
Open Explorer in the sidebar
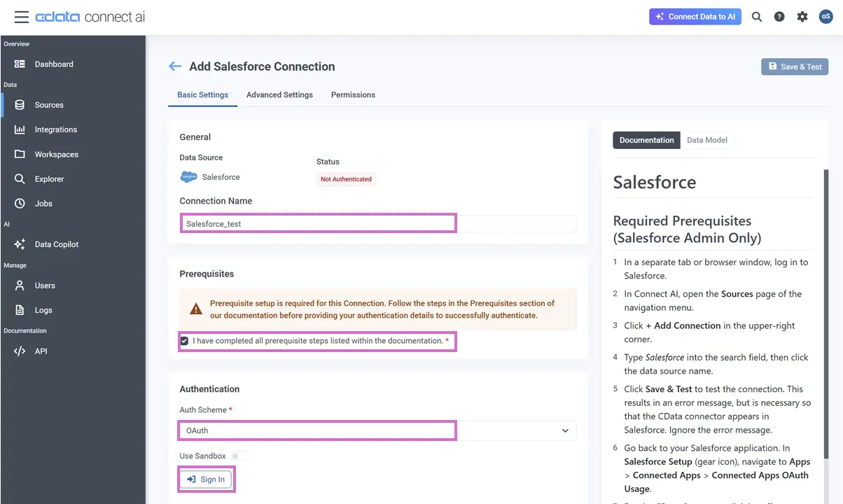[x=49, y=179]
